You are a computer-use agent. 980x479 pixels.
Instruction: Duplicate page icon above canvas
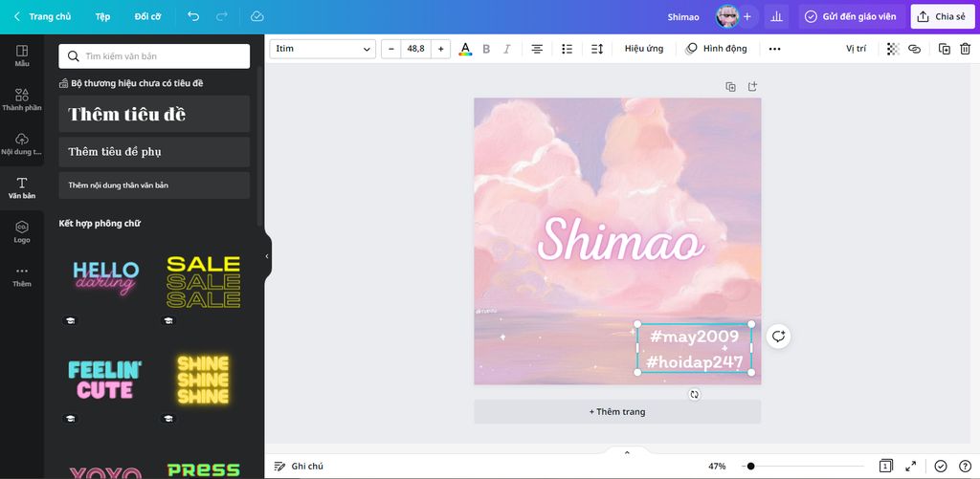730,87
